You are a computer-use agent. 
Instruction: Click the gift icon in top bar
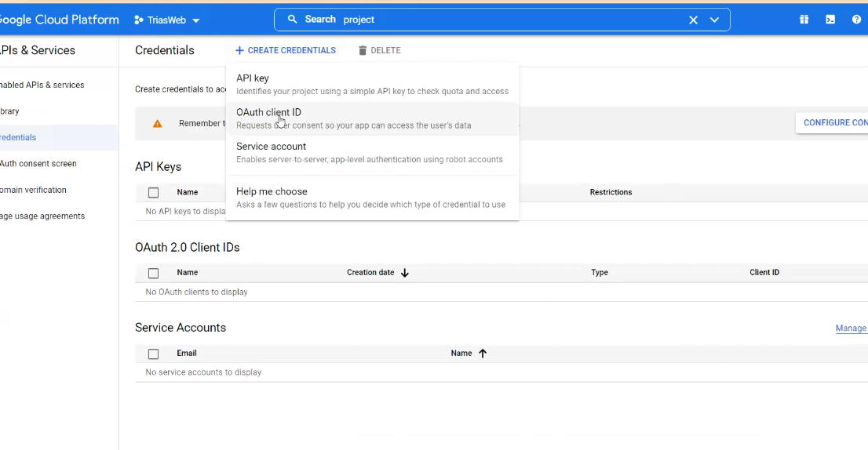tap(804, 20)
